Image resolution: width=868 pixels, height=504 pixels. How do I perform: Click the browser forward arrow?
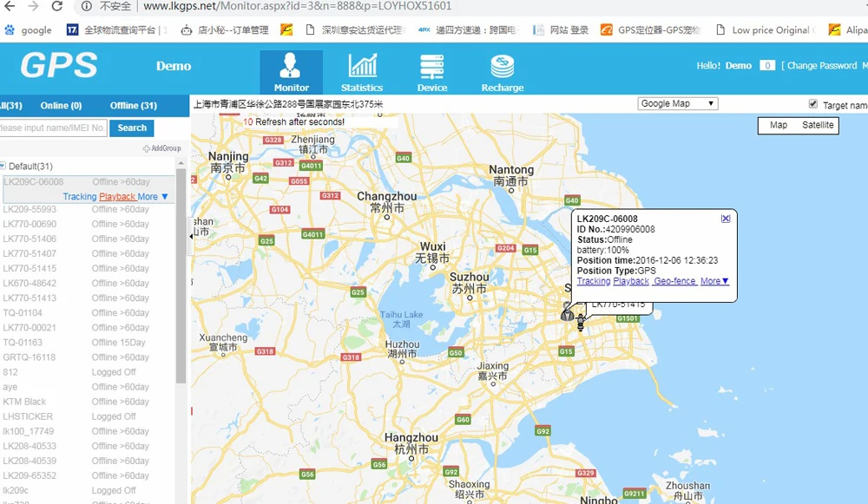pos(33,6)
